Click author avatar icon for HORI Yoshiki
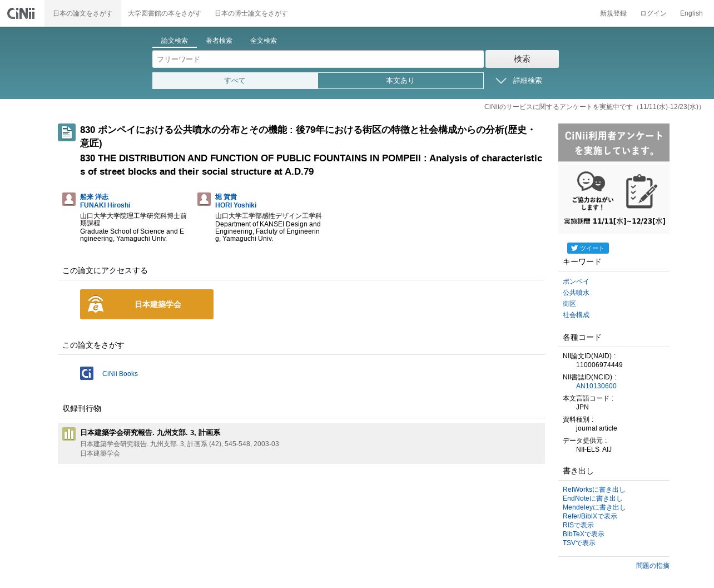714x588 pixels. 204,199
